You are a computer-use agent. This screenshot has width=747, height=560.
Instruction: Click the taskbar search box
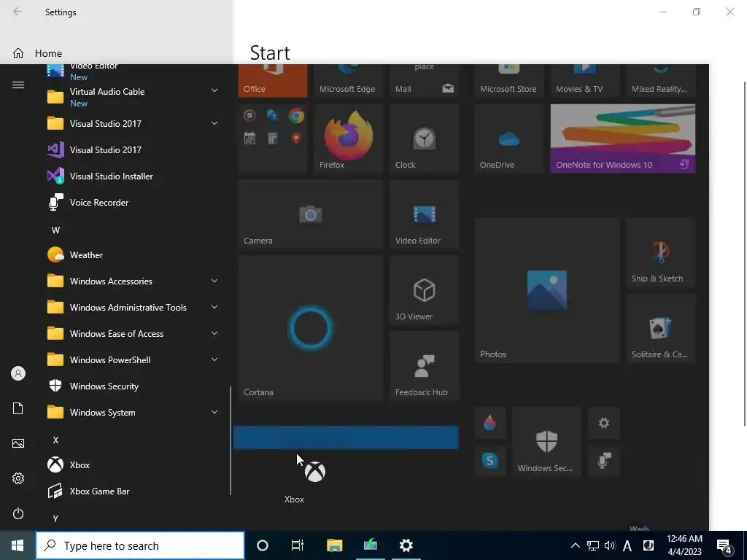pos(140,545)
